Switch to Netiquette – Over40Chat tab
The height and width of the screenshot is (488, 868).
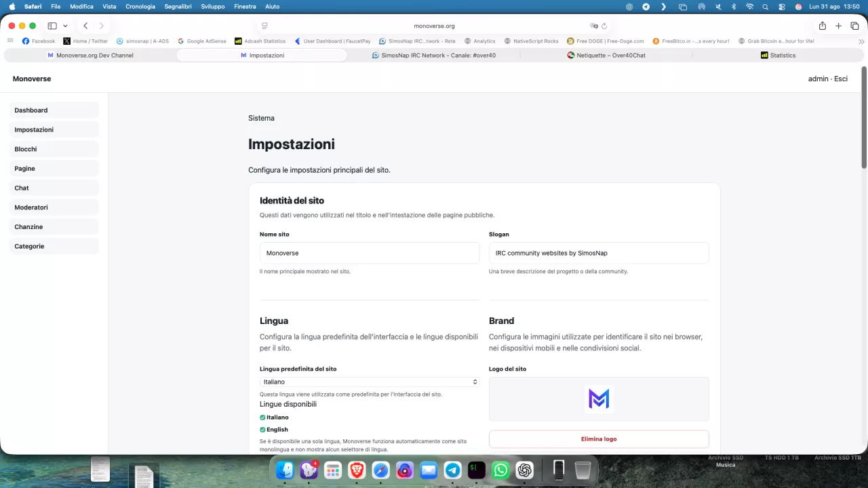[x=606, y=55]
